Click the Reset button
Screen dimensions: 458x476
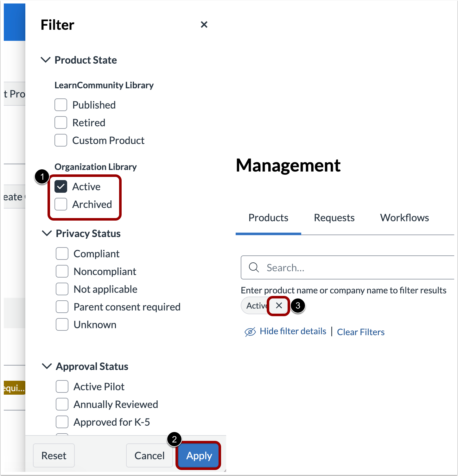click(x=54, y=455)
